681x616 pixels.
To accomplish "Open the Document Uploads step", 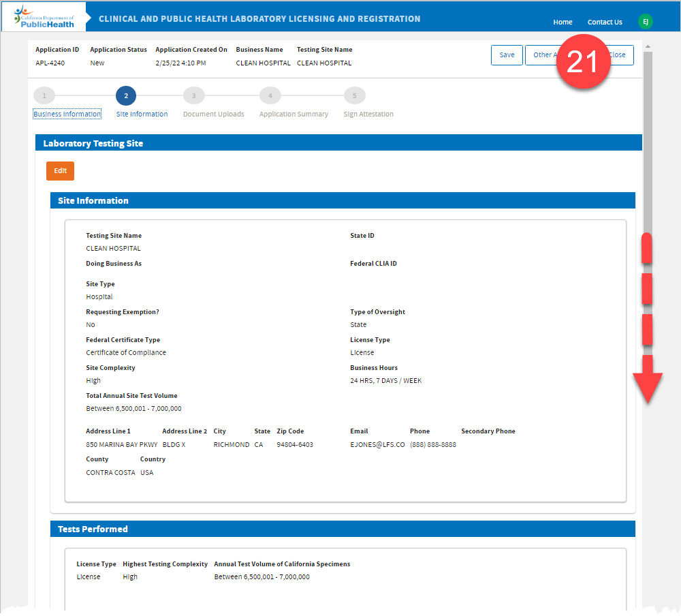I will coord(214,114).
